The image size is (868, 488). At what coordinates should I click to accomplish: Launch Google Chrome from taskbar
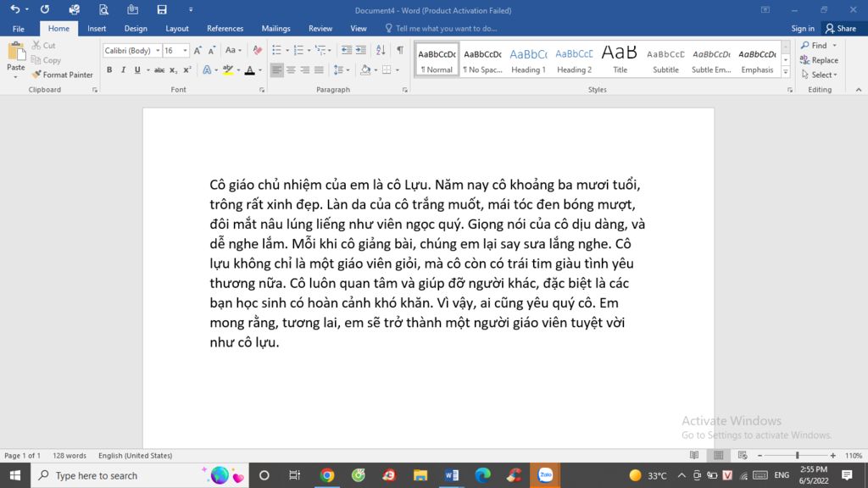(x=327, y=475)
